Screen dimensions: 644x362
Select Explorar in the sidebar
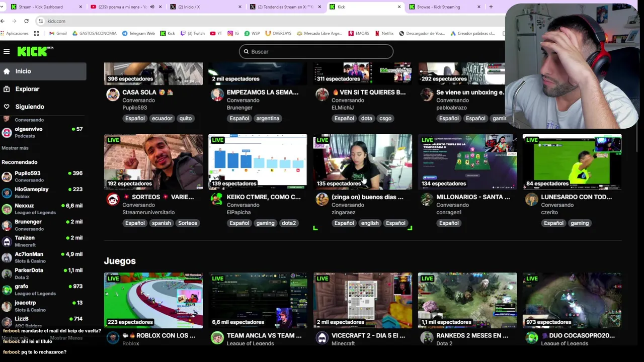point(43,89)
